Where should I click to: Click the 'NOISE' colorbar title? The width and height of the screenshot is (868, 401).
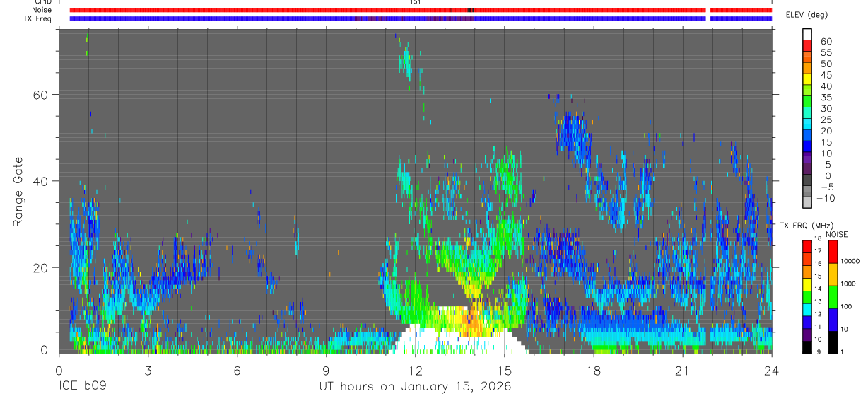[x=836, y=234]
